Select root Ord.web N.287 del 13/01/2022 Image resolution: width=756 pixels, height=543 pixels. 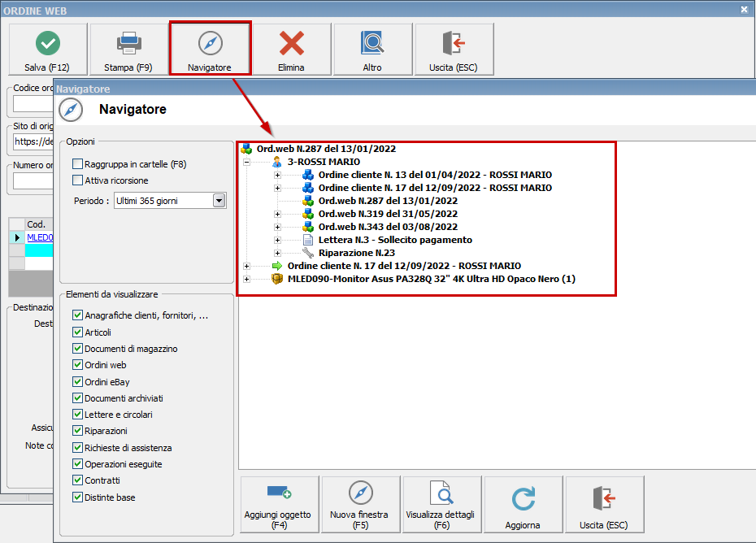[327, 149]
